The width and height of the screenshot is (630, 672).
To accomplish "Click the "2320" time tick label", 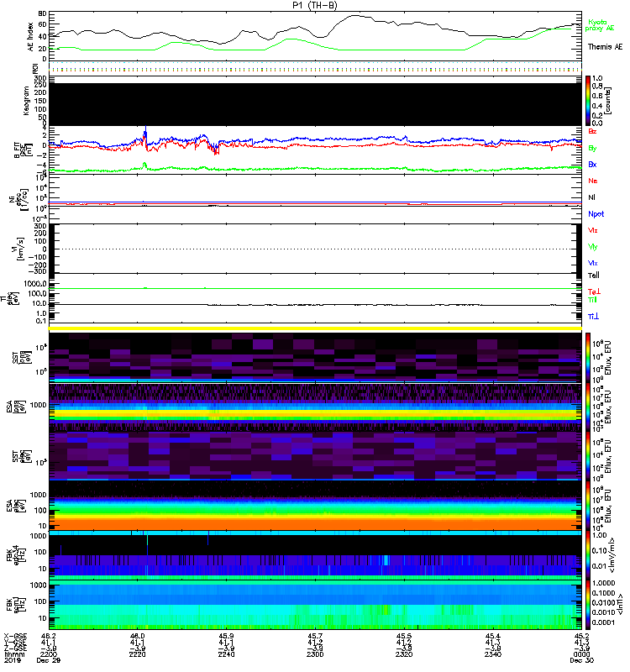I will pyautogui.click(x=404, y=654).
